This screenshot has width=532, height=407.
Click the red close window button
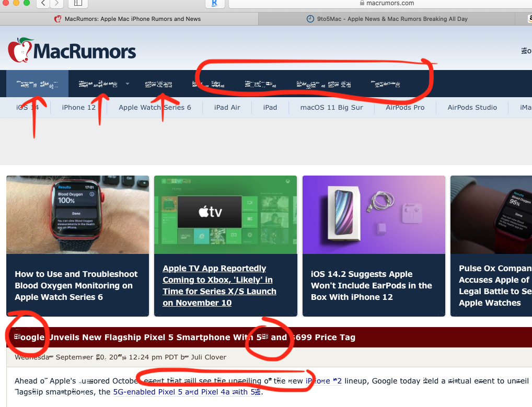[5, 3]
